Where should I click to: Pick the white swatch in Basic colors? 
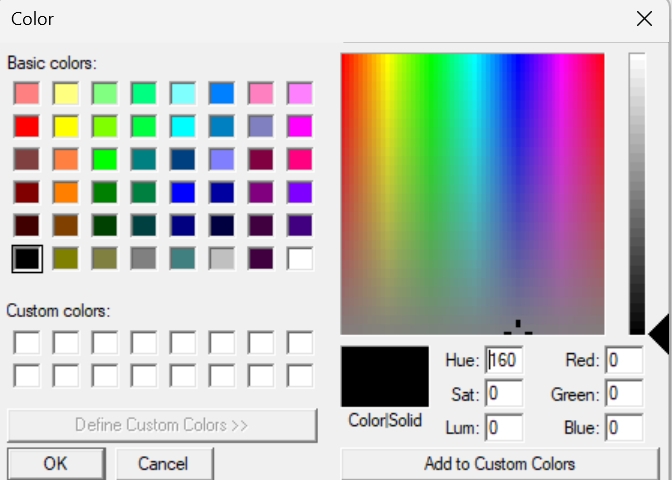(300, 258)
